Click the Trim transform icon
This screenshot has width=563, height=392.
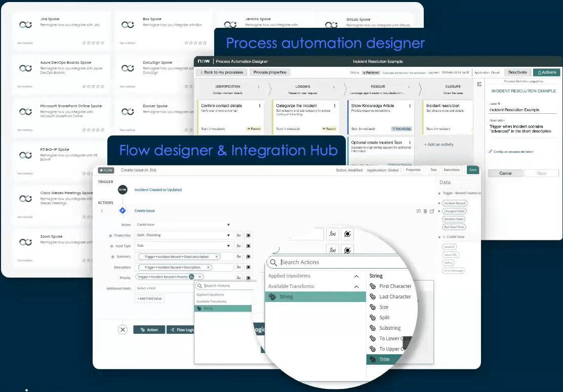pos(373,360)
